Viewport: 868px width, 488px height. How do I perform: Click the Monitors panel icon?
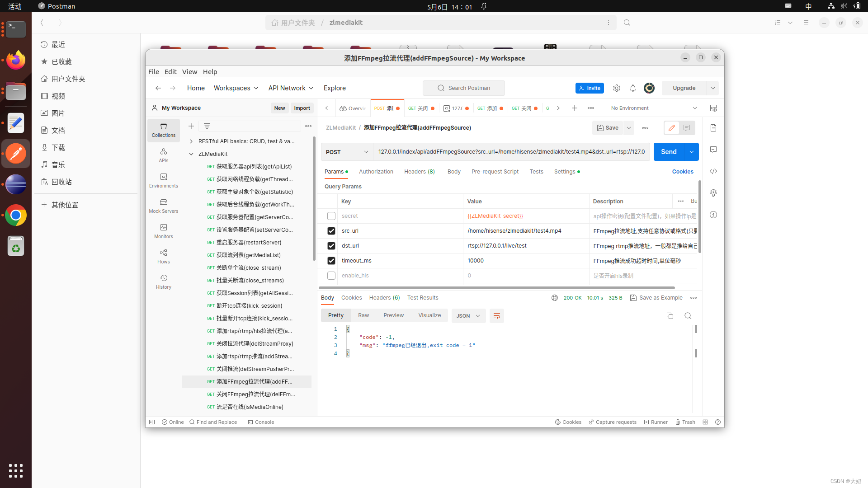[163, 228]
